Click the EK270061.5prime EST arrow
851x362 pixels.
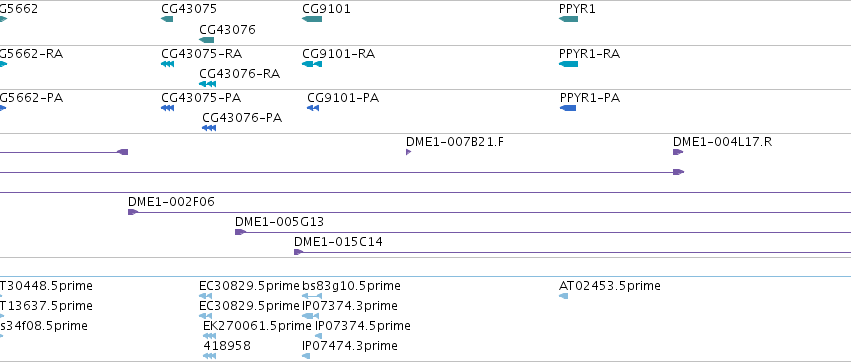(209, 336)
